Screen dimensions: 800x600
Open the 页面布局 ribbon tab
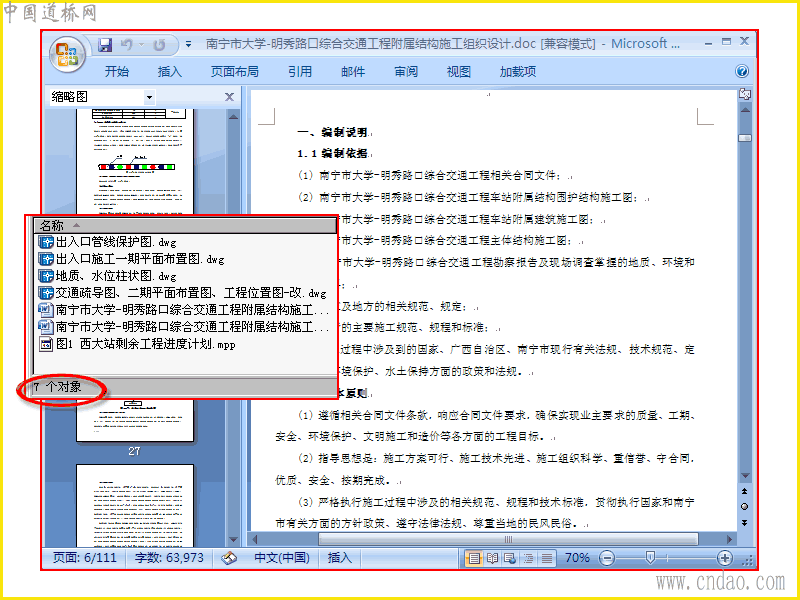click(x=235, y=71)
